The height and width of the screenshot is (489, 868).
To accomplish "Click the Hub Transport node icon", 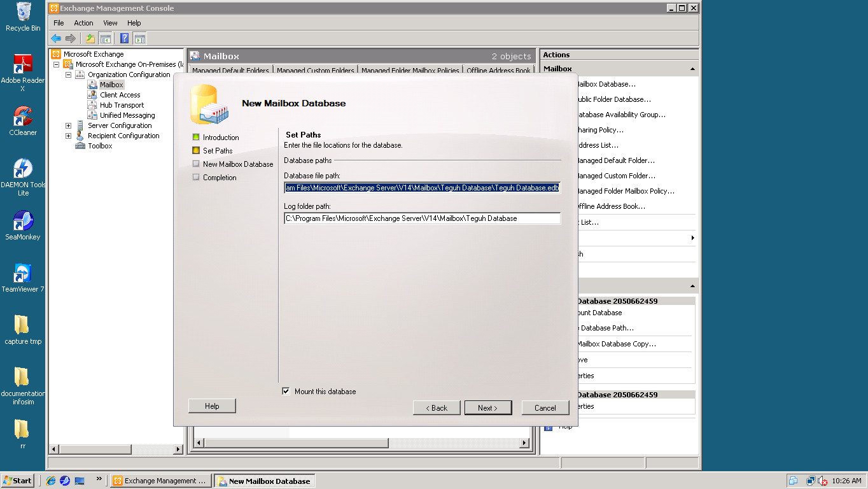I will click(92, 105).
